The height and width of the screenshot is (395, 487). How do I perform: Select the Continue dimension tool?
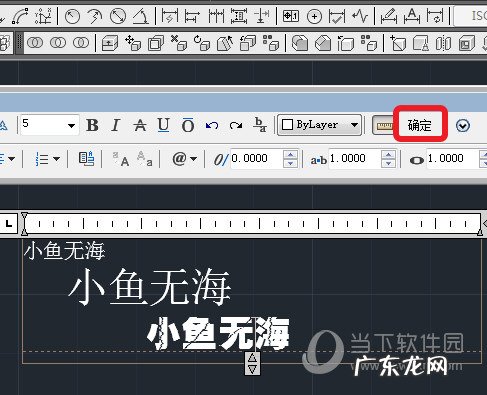tap(216, 16)
